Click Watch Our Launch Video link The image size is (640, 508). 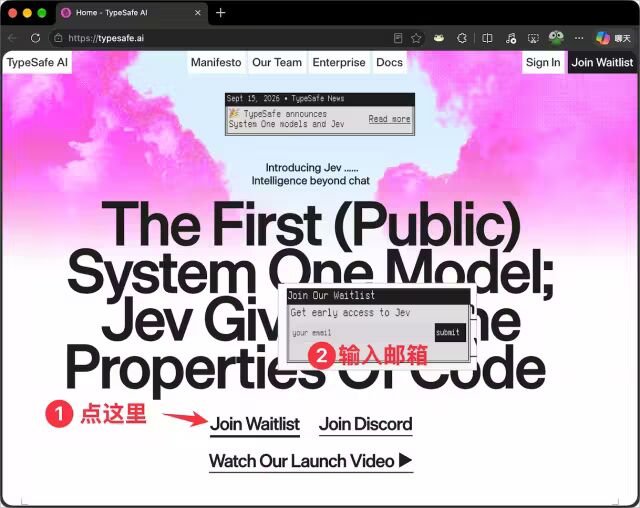click(x=311, y=461)
